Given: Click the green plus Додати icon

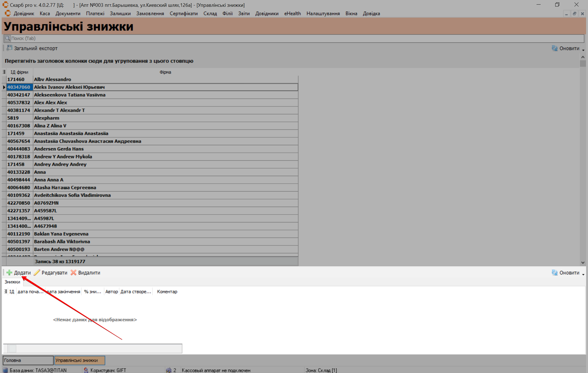Looking at the screenshot, I should (x=9, y=273).
